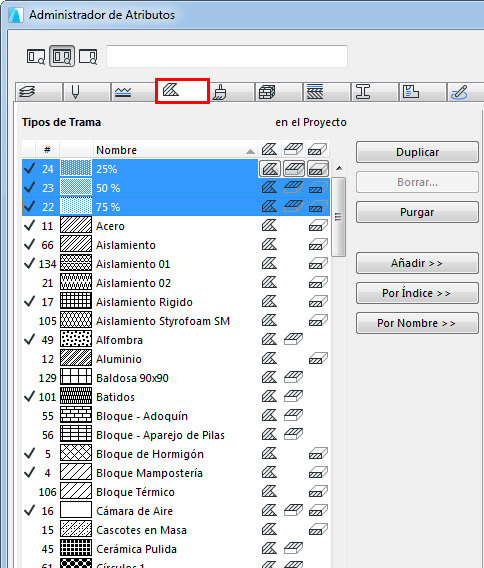The height and width of the screenshot is (568, 484).
Task: Select the right-panel-only view icon
Action: point(88,57)
